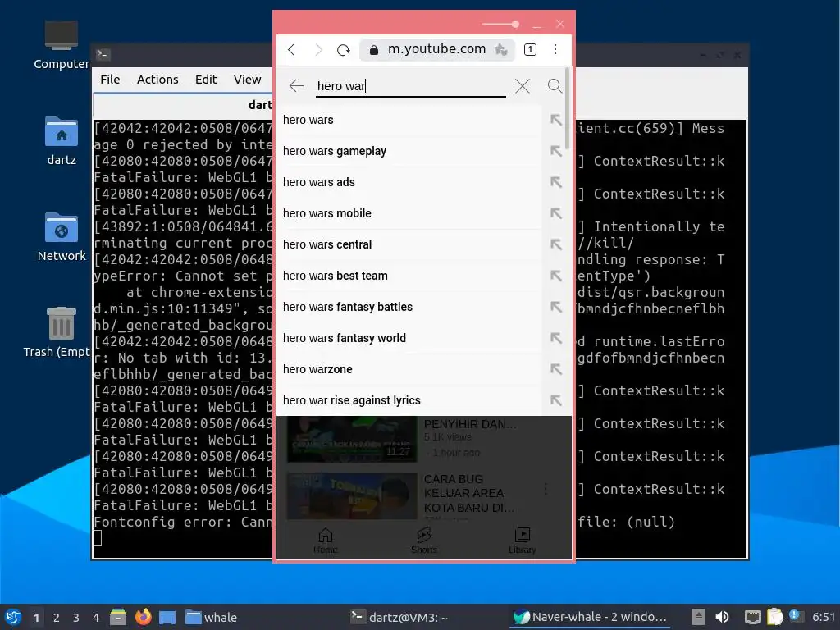Click the m.youtube.com address bar
The width and height of the screenshot is (840, 630).
[436, 49]
